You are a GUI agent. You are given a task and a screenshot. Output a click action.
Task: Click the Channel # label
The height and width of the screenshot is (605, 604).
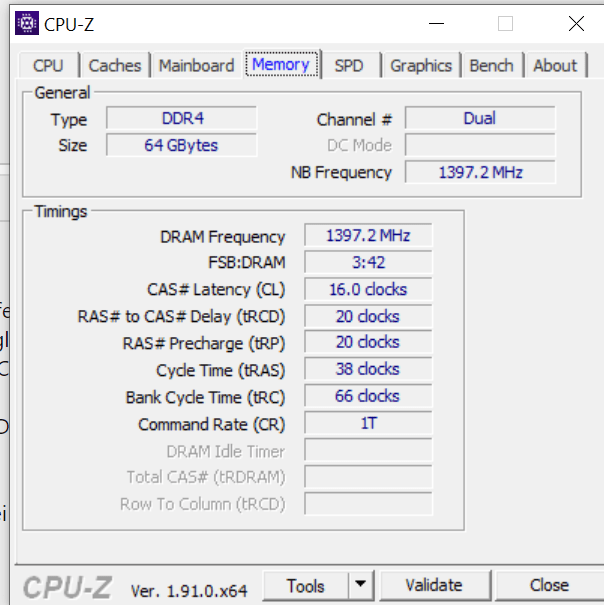354,120
